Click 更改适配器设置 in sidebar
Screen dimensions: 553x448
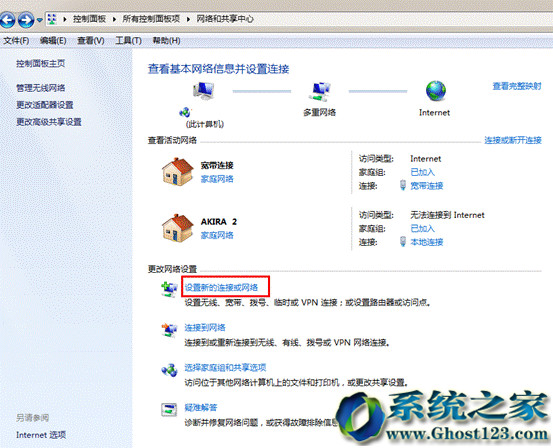(x=45, y=105)
